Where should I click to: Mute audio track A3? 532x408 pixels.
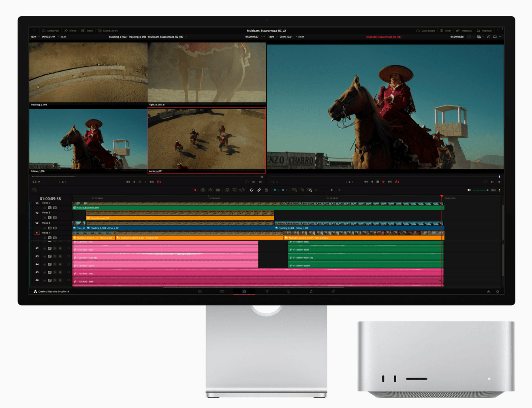(60, 256)
